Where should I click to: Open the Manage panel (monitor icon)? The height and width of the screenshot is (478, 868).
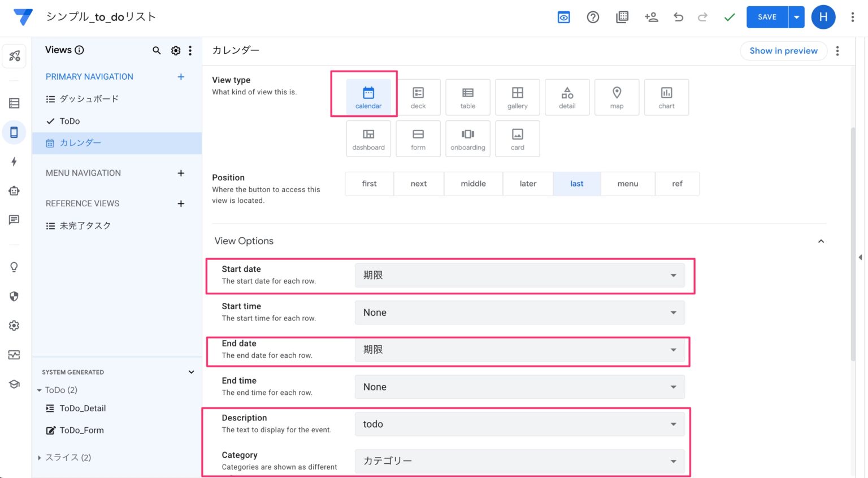14,355
